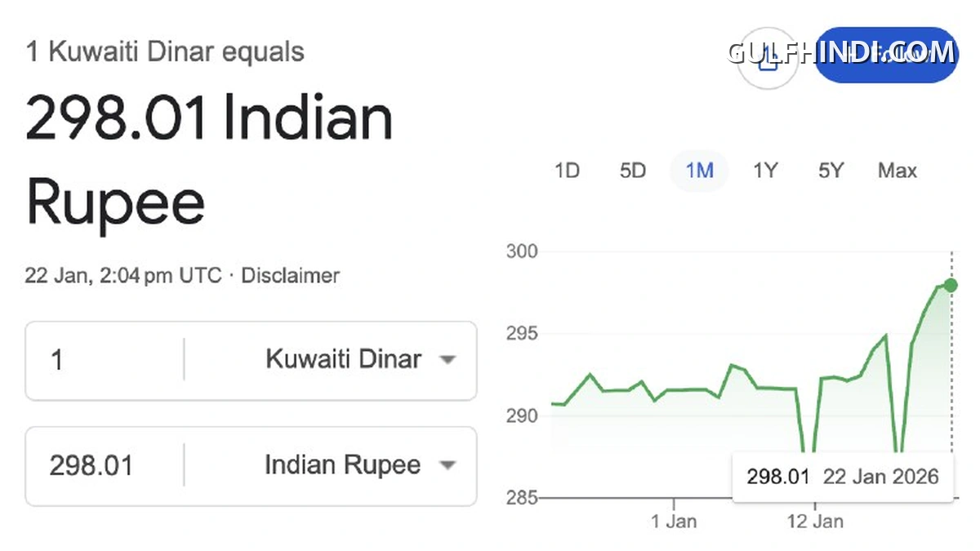The image size is (980, 551).
Task: Click the 12 Jan axis label
Action: 814,522
